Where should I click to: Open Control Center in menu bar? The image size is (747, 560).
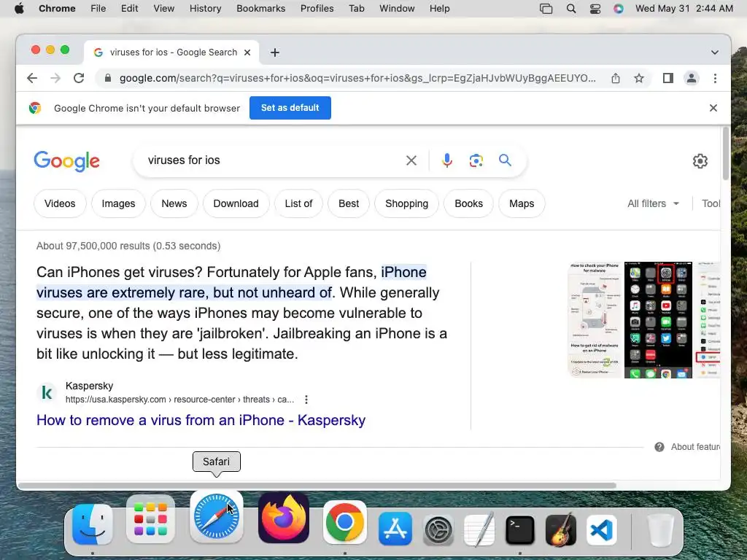[595, 9]
